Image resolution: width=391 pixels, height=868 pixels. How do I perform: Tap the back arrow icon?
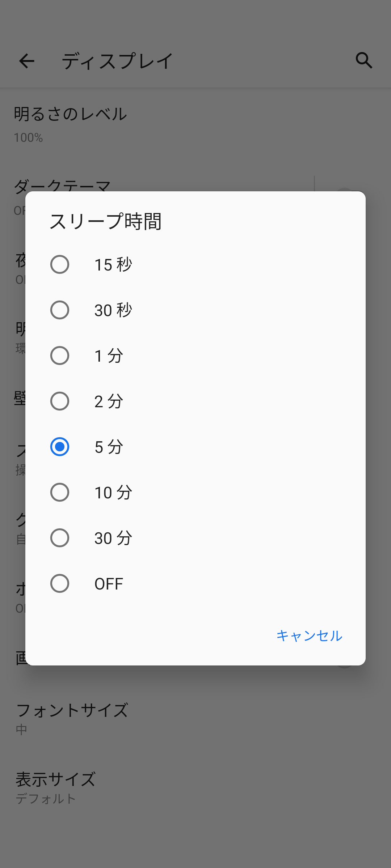(27, 61)
